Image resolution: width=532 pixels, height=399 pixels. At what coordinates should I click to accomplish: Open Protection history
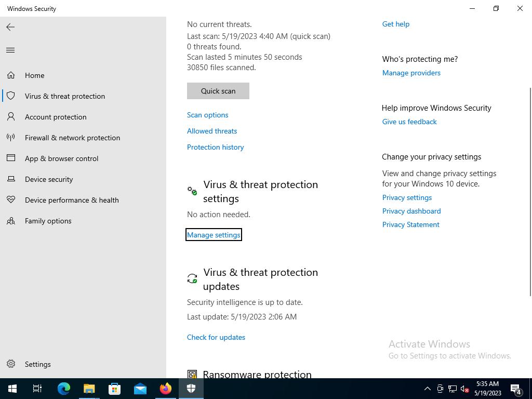click(x=215, y=147)
